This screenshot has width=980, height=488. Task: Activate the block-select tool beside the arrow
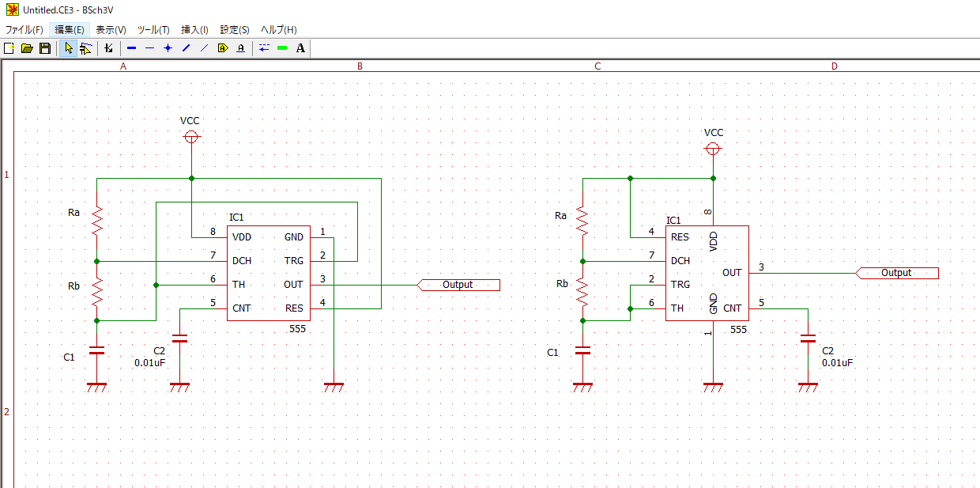tap(87, 48)
